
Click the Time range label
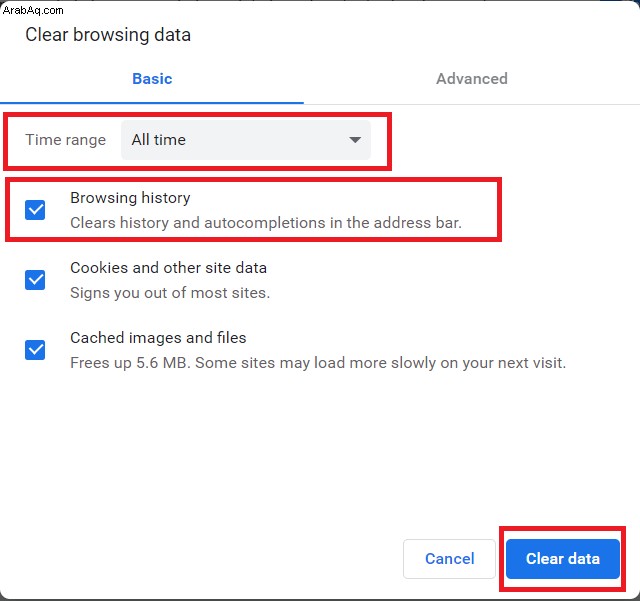[x=66, y=140]
